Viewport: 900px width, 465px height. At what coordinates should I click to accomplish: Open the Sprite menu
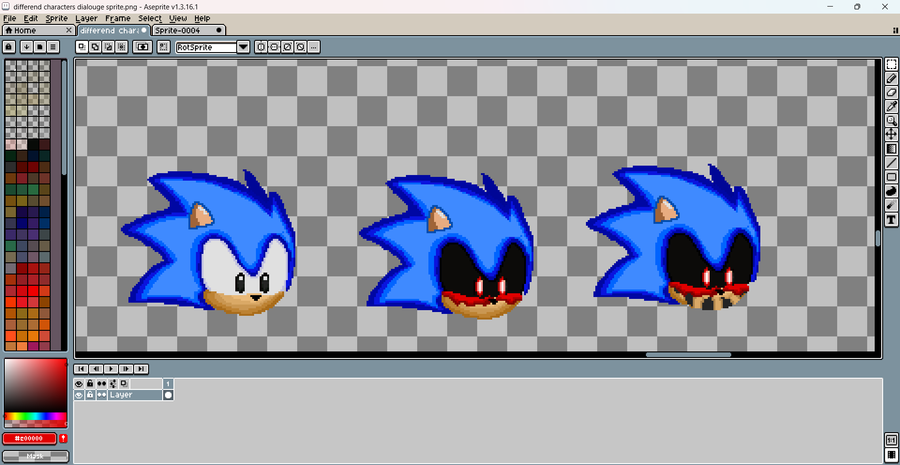56,18
